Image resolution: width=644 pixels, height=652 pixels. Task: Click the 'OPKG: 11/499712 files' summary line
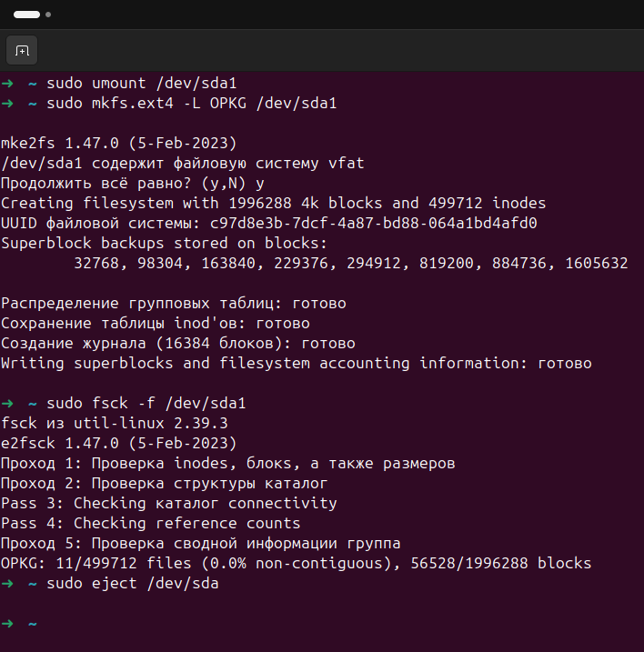296,563
